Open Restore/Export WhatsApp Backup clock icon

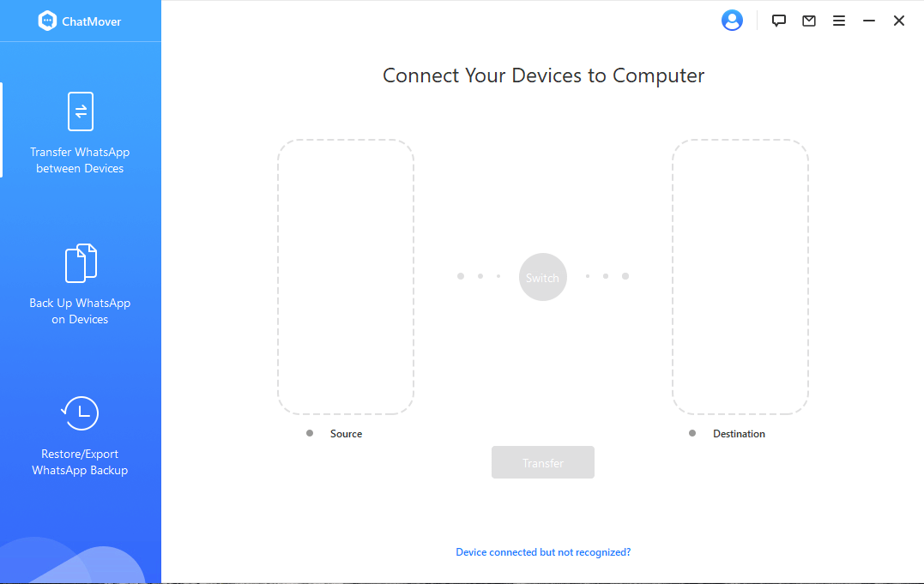(80, 413)
